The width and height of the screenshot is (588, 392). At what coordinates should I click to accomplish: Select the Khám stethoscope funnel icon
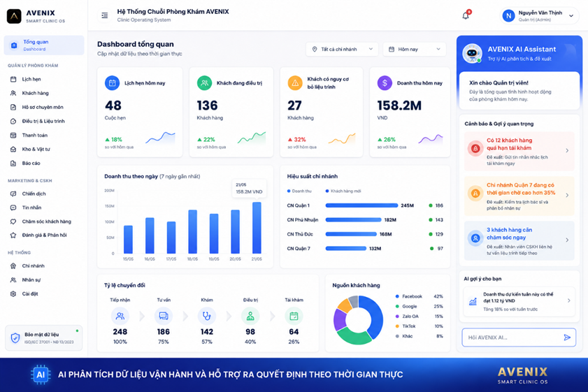[207, 316]
